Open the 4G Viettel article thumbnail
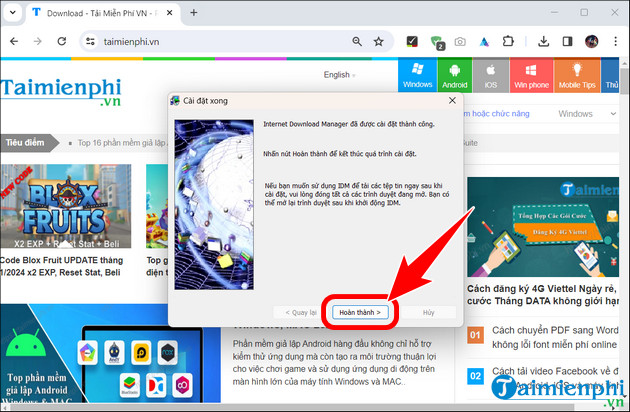 pos(542,227)
